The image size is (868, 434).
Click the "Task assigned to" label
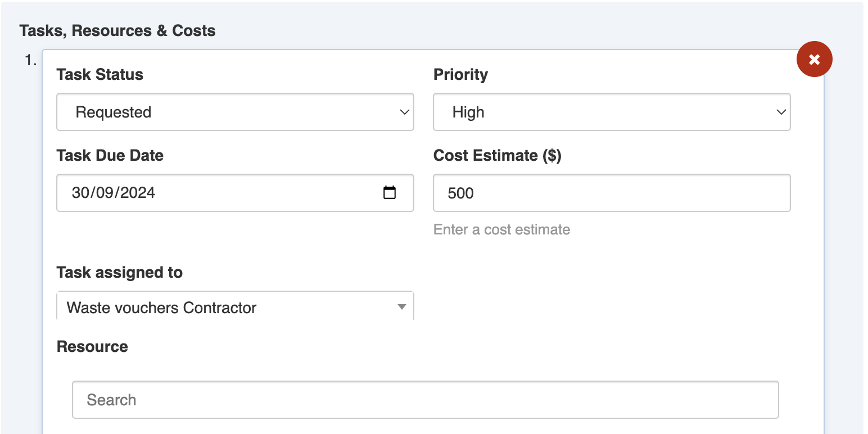pyautogui.click(x=120, y=273)
